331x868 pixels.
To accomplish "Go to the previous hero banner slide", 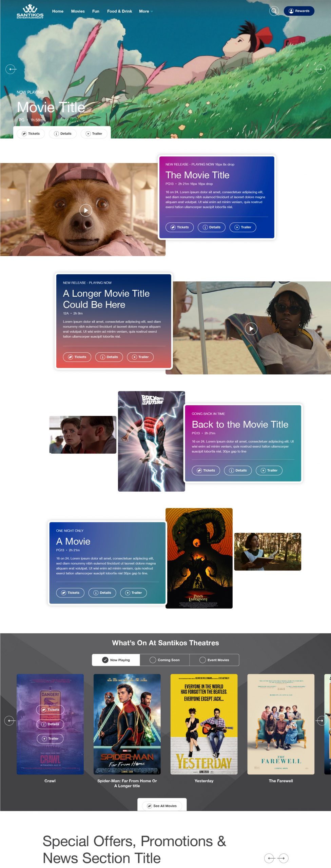I will [11, 69].
